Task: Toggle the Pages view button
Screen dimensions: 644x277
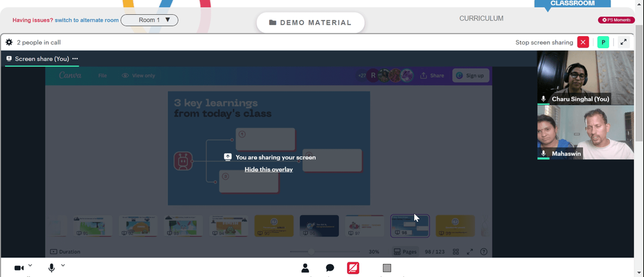Action: click(404, 251)
